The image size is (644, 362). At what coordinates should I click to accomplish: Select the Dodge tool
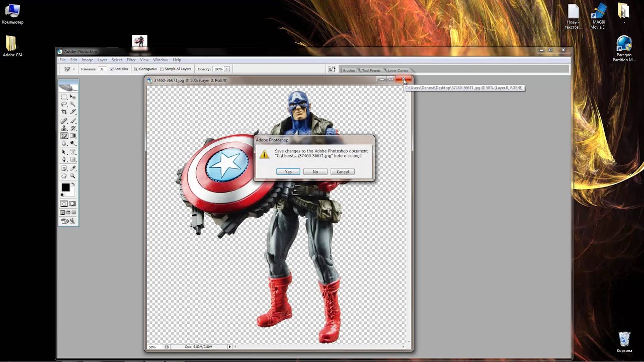point(72,143)
